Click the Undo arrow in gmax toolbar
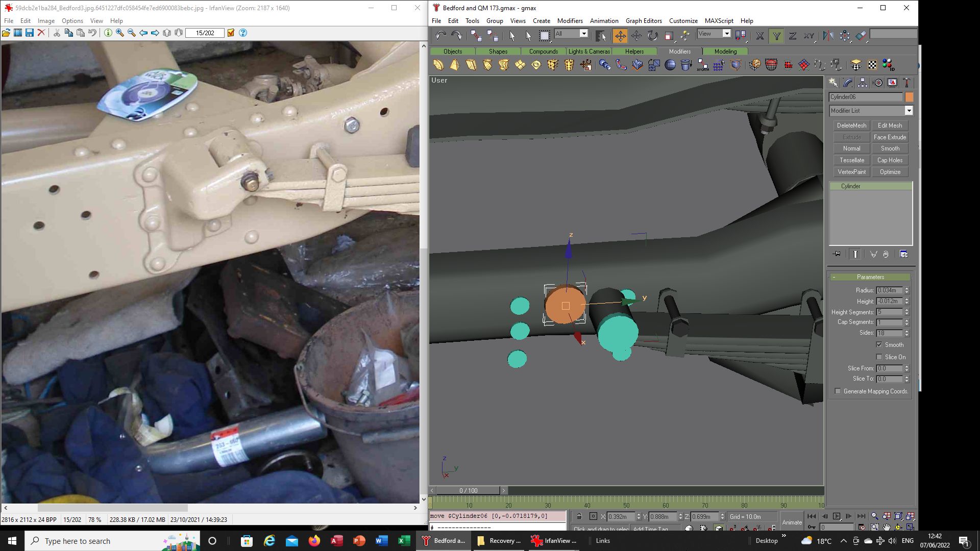 pos(440,36)
